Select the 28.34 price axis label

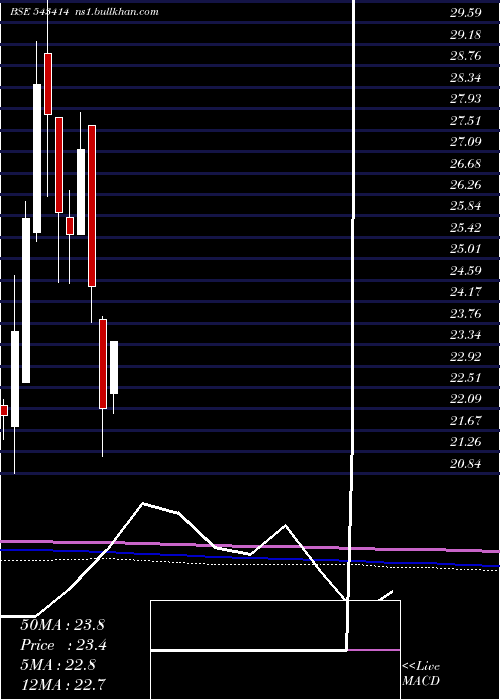point(466,78)
